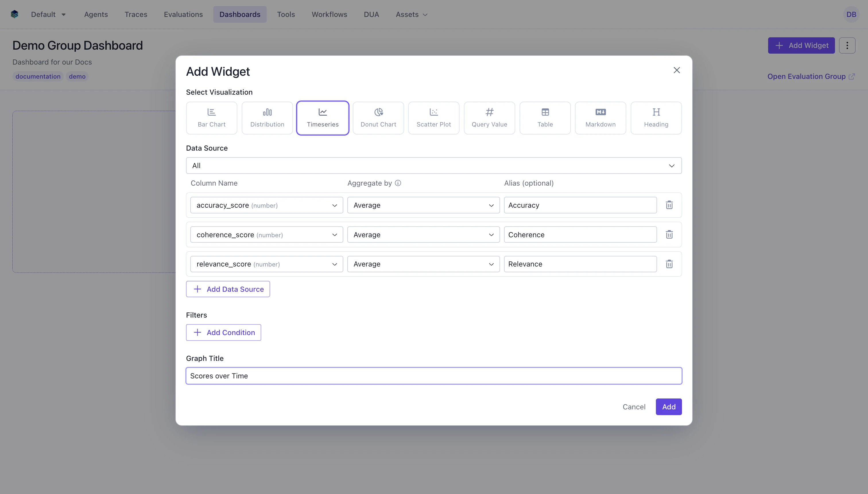This screenshot has width=868, height=494.
Task: Close the Add Widget dialog
Action: 676,70
